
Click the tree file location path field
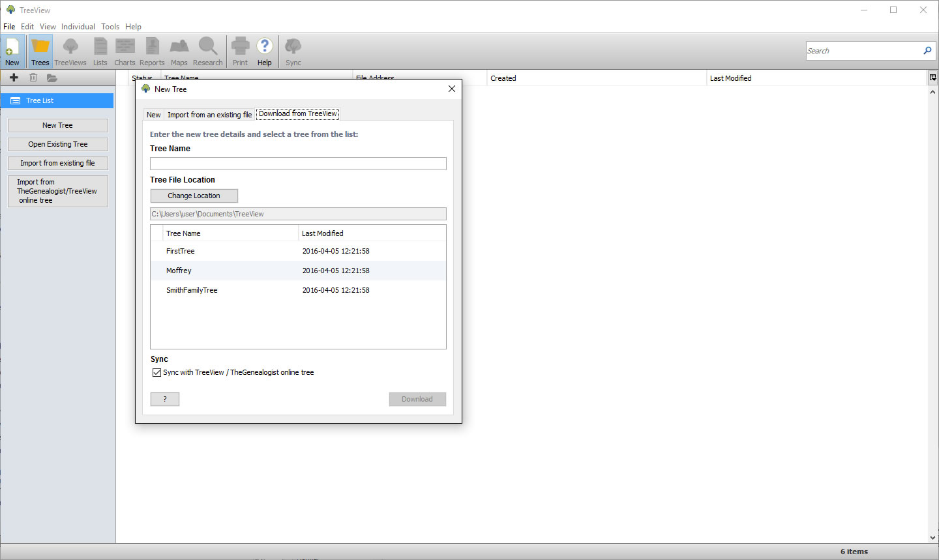coord(298,214)
